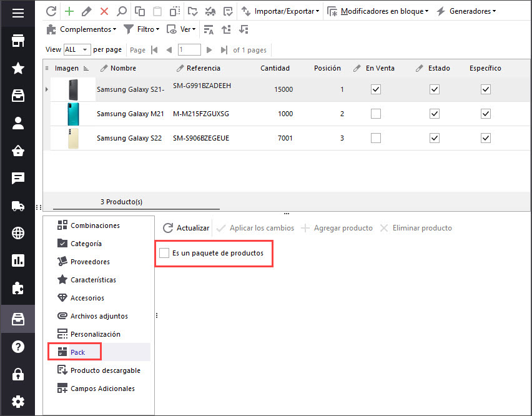Open the puzzle piece modules icon in the sidebar
The image size is (532, 416).
click(x=18, y=289)
